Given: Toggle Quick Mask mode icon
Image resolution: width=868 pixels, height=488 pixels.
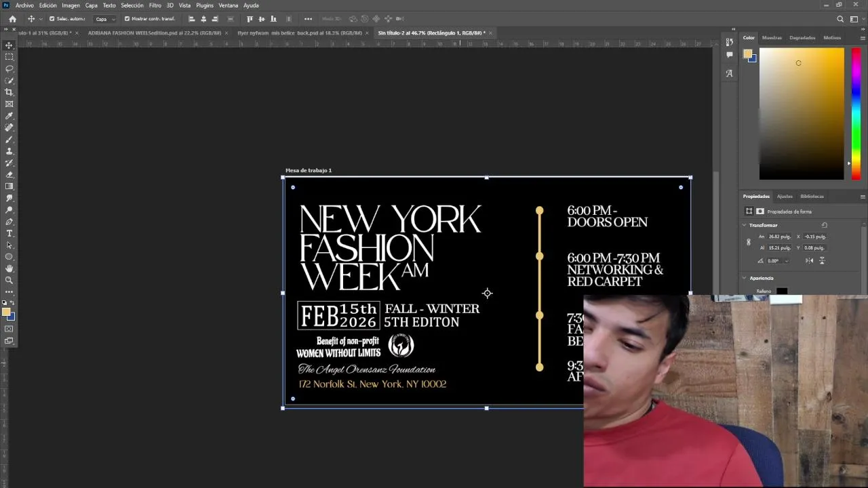Looking at the screenshot, I should (x=9, y=329).
